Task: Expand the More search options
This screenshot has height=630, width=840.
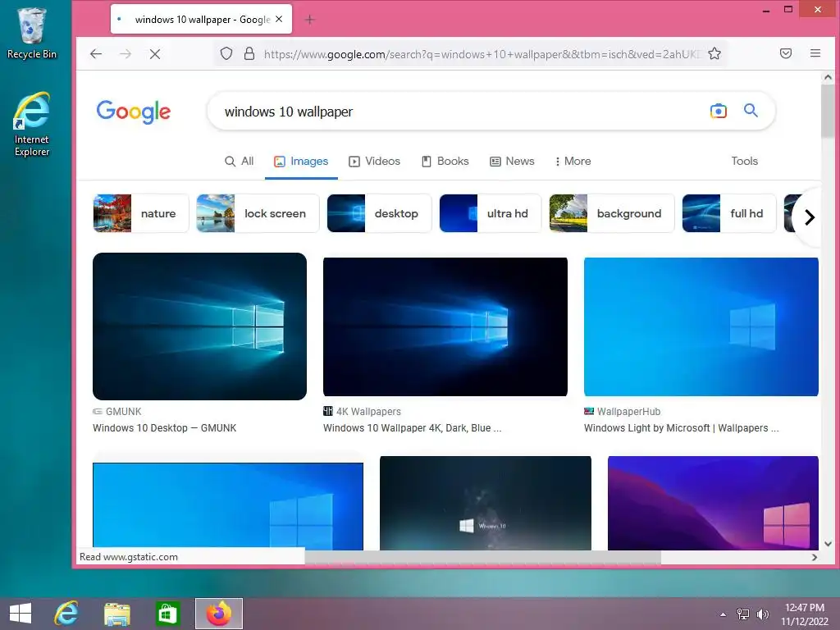Action: [x=573, y=162]
